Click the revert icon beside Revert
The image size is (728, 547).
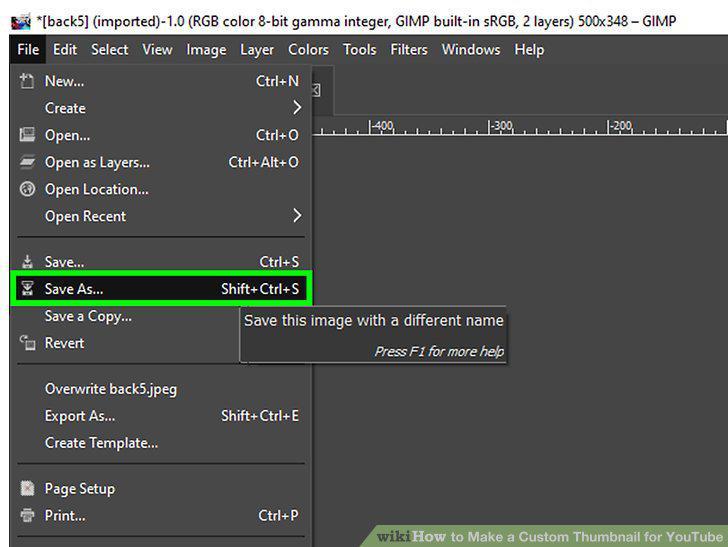pos(27,343)
